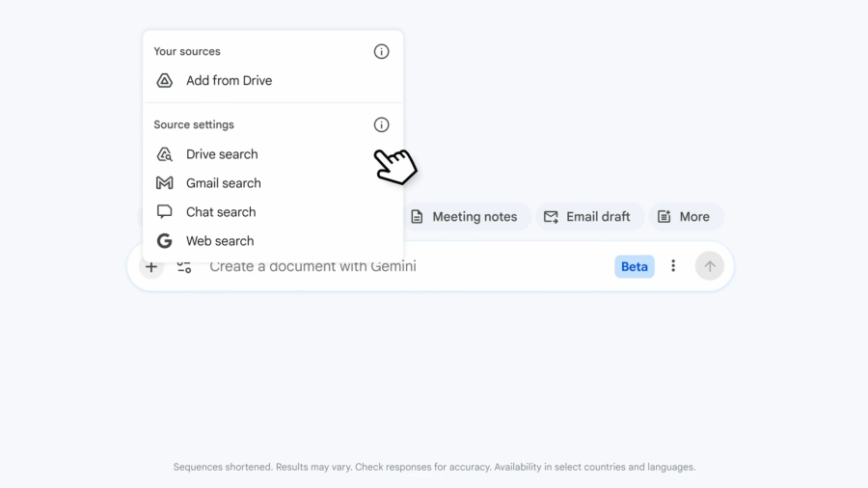Viewport: 868px width, 488px height.
Task: Click the Email draft chip
Action: 587,217
